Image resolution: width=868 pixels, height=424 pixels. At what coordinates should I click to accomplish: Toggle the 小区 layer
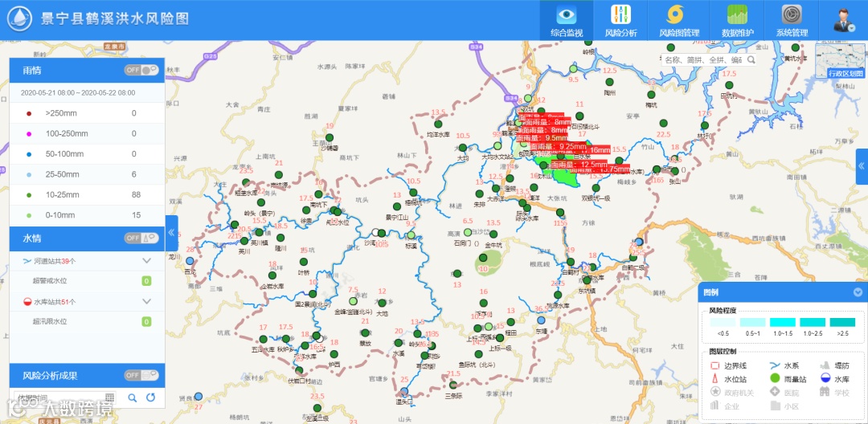click(784, 406)
